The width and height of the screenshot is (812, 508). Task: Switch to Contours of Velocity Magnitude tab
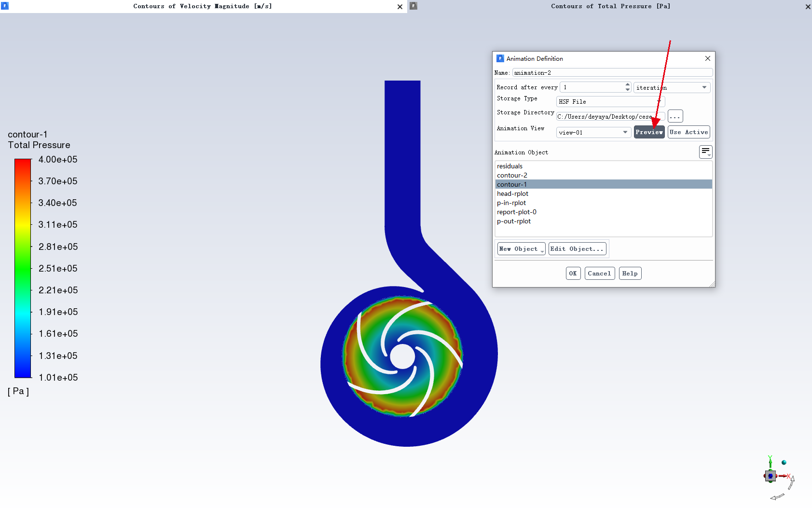tap(202, 6)
